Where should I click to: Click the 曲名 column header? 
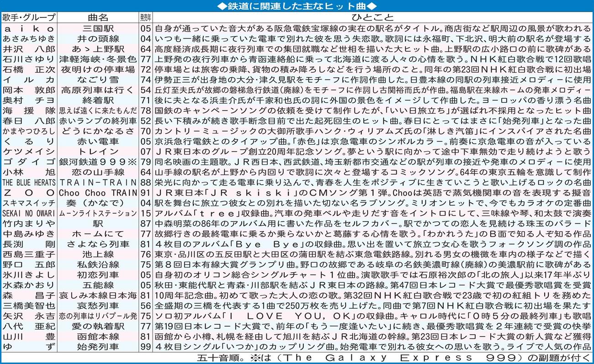(x=98, y=17)
